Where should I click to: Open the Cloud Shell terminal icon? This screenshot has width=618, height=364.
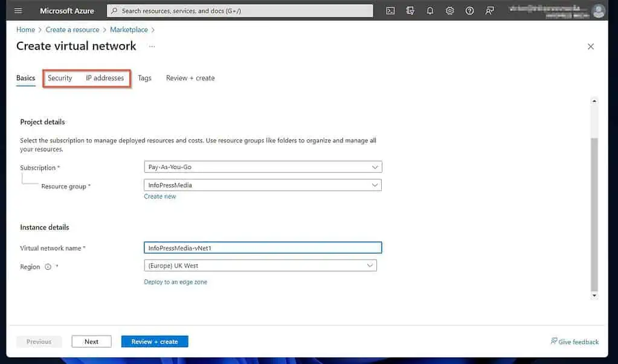pyautogui.click(x=390, y=10)
